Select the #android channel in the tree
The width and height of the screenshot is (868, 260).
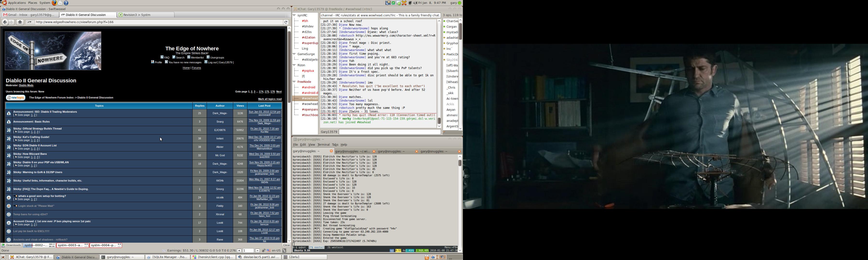point(308,87)
